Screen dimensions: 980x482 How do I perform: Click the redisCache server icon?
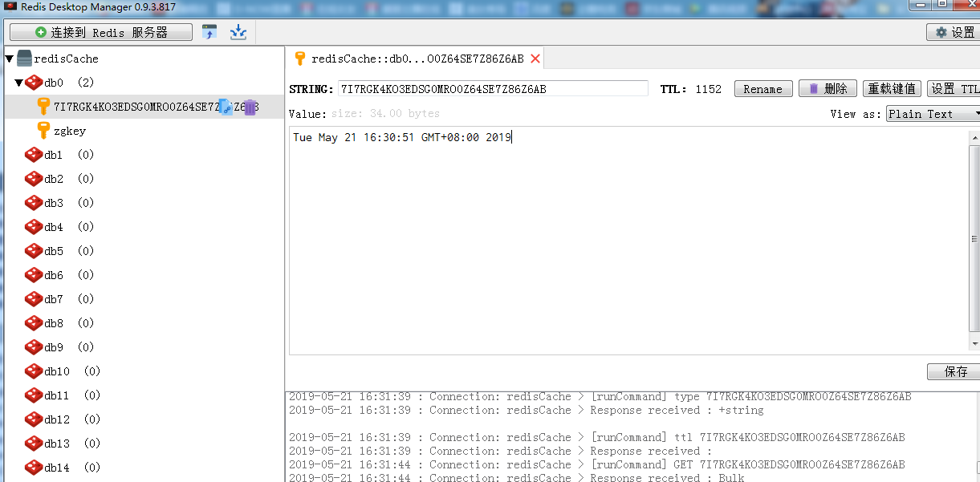pos(25,59)
